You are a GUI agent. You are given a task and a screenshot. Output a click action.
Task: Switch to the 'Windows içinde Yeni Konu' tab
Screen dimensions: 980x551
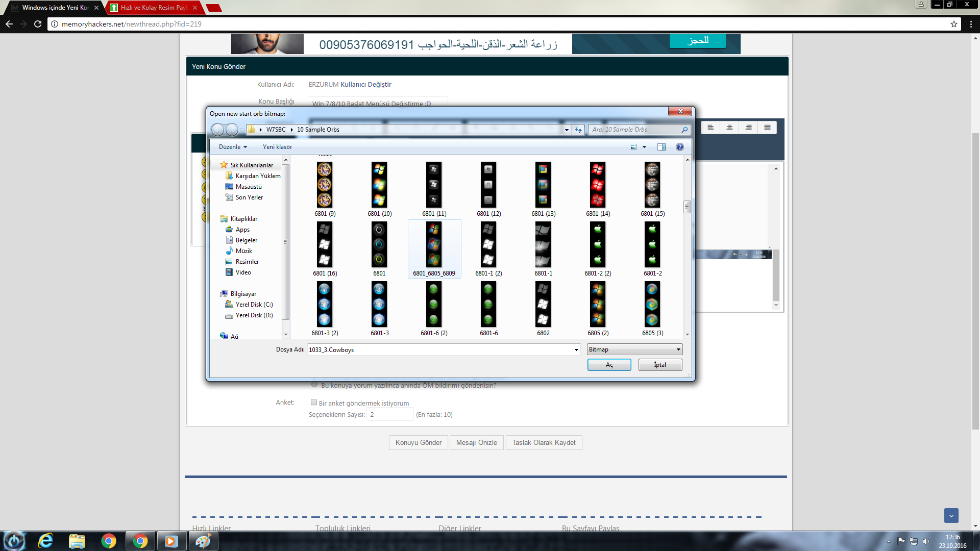(x=55, y=8)
